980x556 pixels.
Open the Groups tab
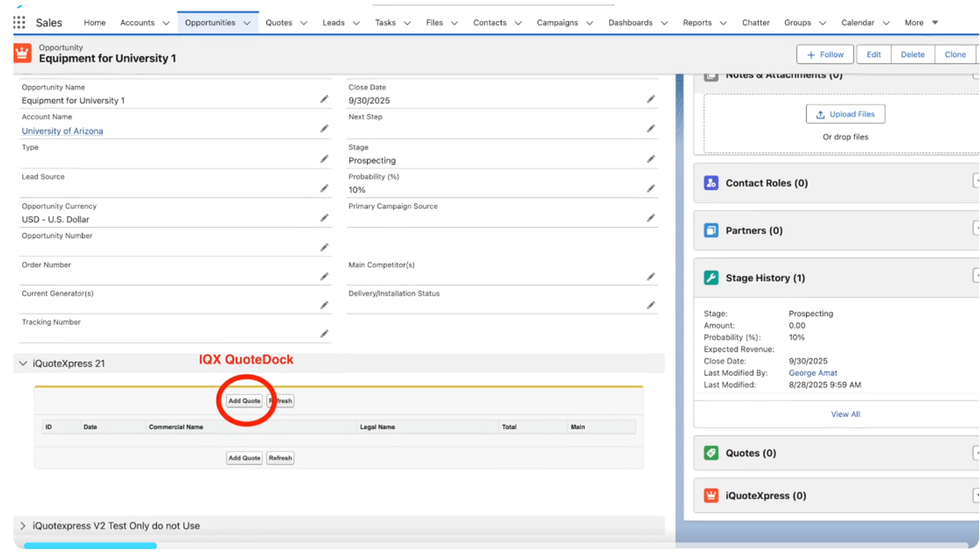797,23
